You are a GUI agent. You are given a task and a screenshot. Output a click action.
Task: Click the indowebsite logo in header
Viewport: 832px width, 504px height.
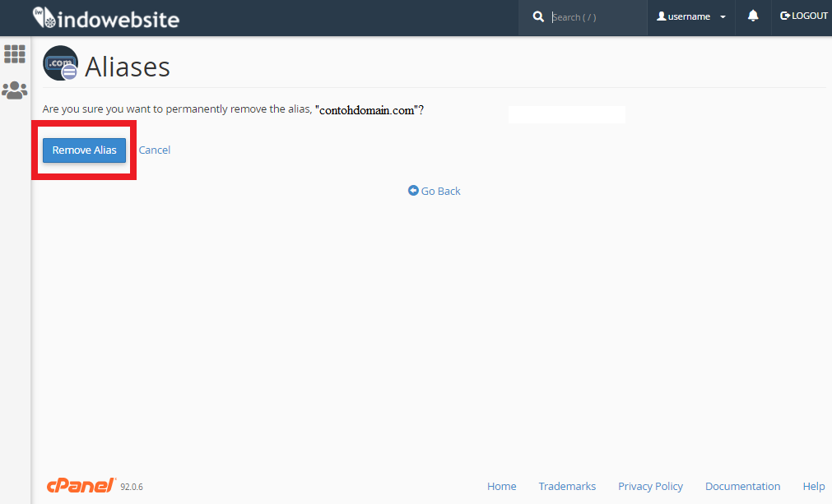[105, 17]
